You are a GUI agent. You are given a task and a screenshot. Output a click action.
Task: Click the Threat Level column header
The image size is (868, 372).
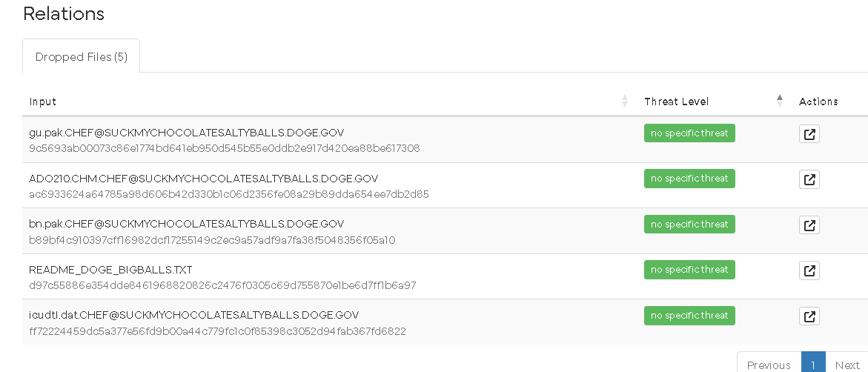click(676, 102)
